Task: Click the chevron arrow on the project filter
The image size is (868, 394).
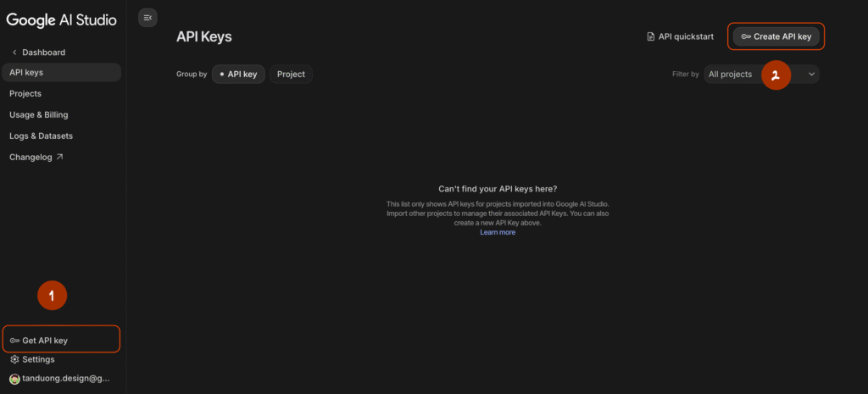Action: [x=811, y=75]
